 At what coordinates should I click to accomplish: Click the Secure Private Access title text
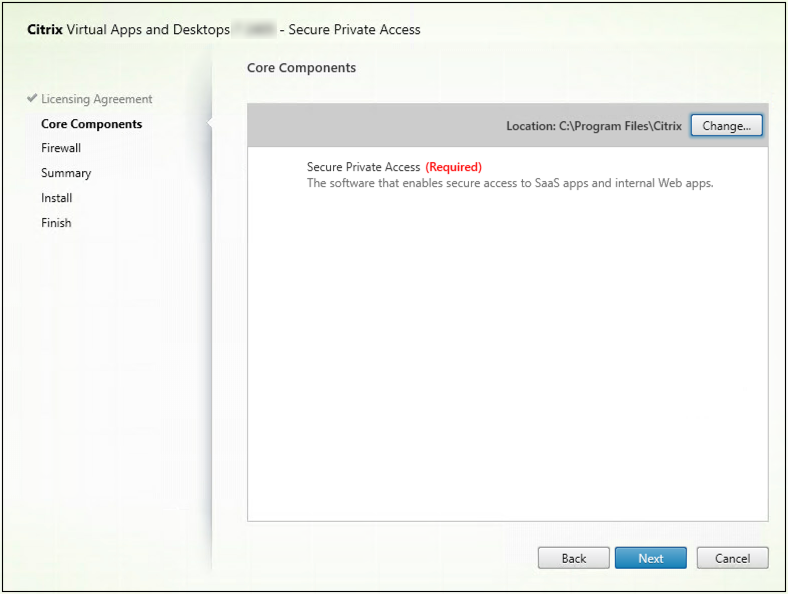point(354,30)
